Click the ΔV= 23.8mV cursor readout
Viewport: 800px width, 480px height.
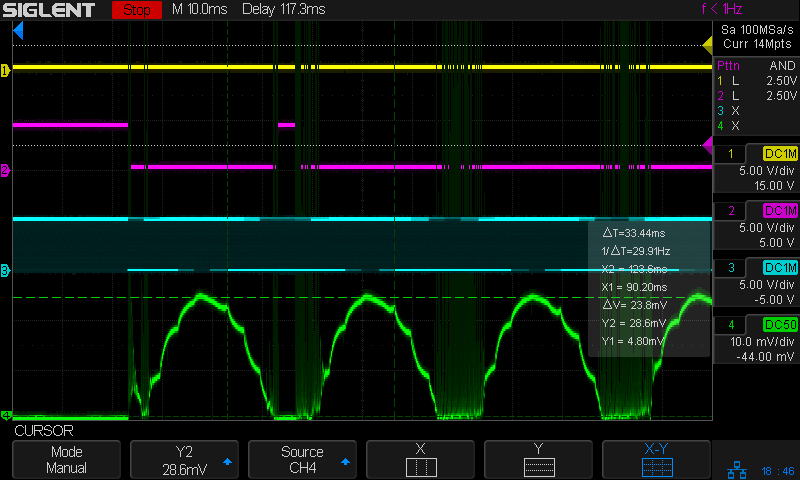(x=634, y=305)
